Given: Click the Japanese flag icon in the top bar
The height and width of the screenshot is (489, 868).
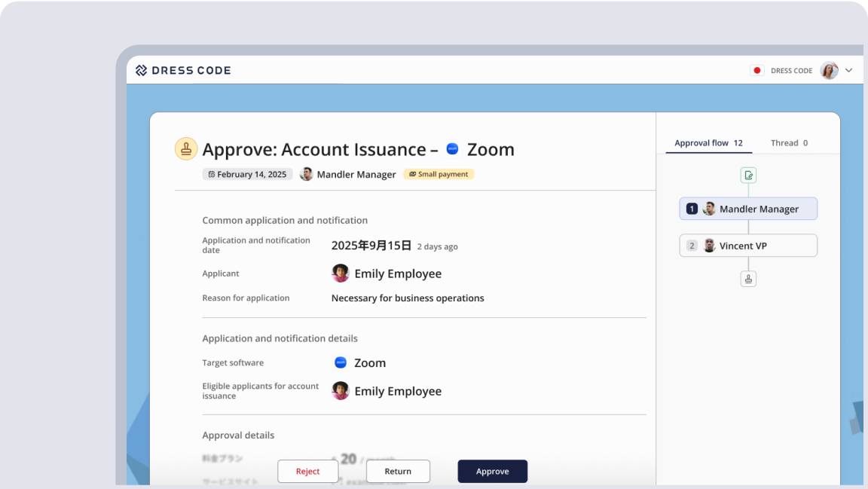Looking at the screenshot, I should tap(756, 69).
